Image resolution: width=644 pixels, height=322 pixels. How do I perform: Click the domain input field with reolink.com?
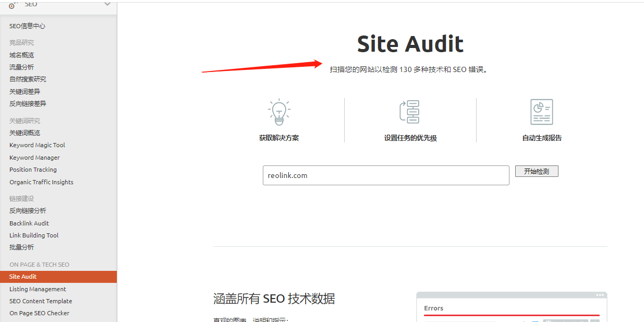(x=386, y=175)
